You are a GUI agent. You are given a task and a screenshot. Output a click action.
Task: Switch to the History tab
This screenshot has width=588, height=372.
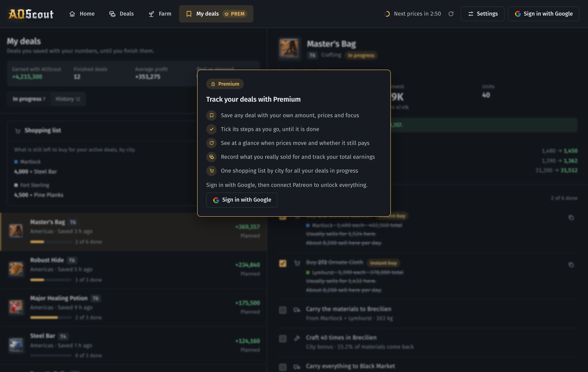point(68,99)
